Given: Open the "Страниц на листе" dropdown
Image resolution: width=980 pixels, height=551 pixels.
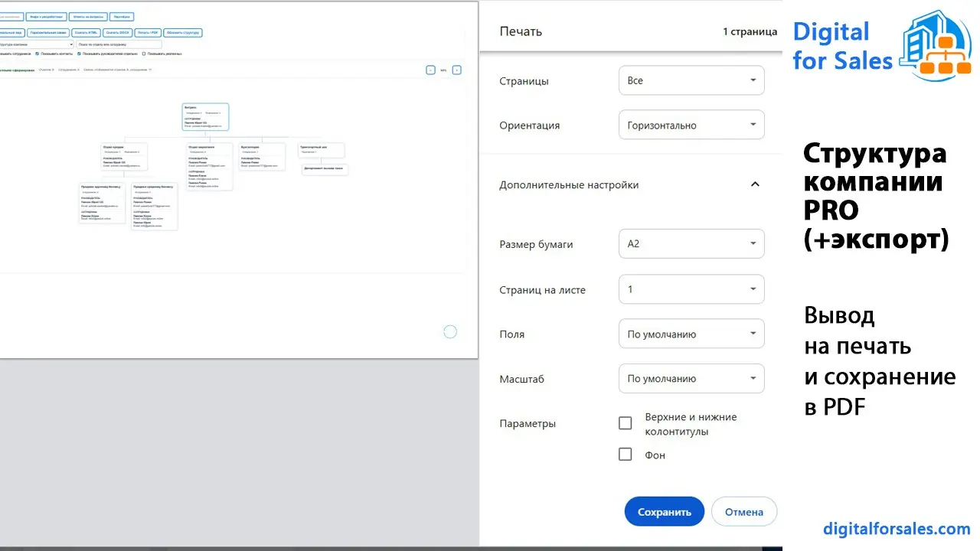Looking at the screenshot, I should click(691, 289).
